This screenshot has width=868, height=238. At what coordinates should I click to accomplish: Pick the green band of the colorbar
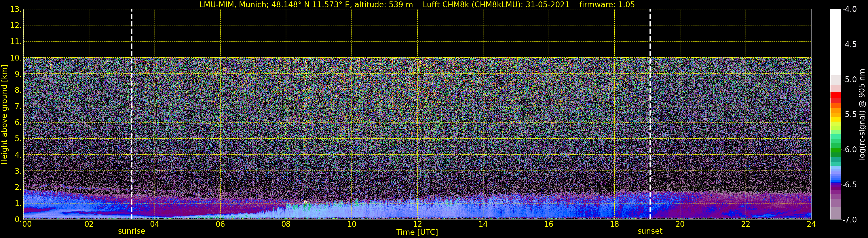click(836, 151)
